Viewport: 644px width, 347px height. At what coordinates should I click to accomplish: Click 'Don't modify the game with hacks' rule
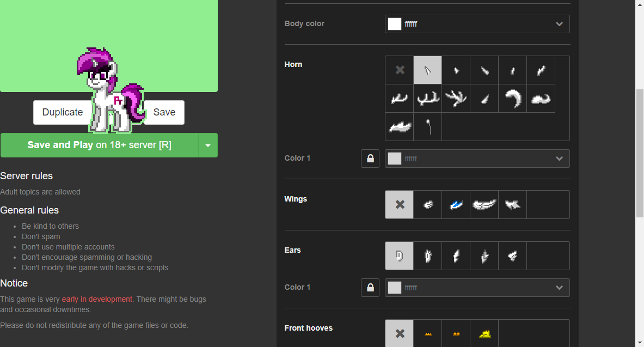tap(95, 267)
